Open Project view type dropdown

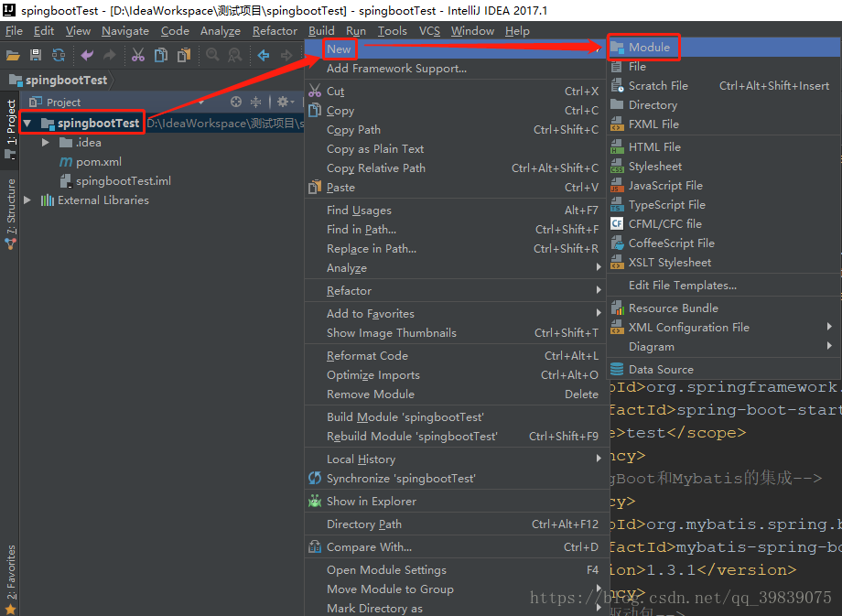pos(201,102)
